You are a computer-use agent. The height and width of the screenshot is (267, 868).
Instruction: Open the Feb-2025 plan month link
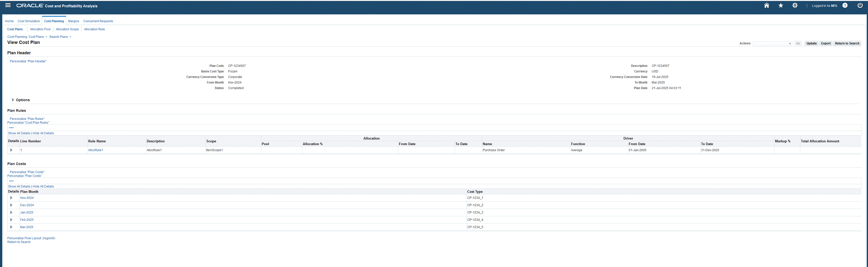tap(27, 220)
